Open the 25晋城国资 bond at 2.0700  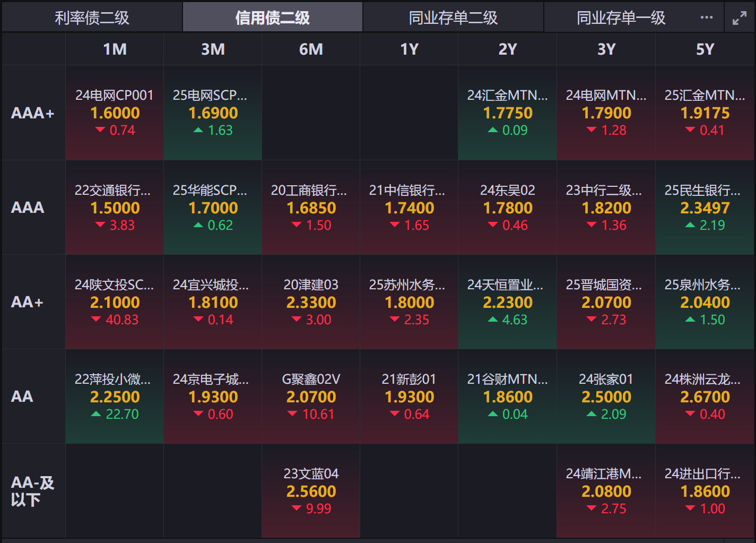(x=606, y=302)
